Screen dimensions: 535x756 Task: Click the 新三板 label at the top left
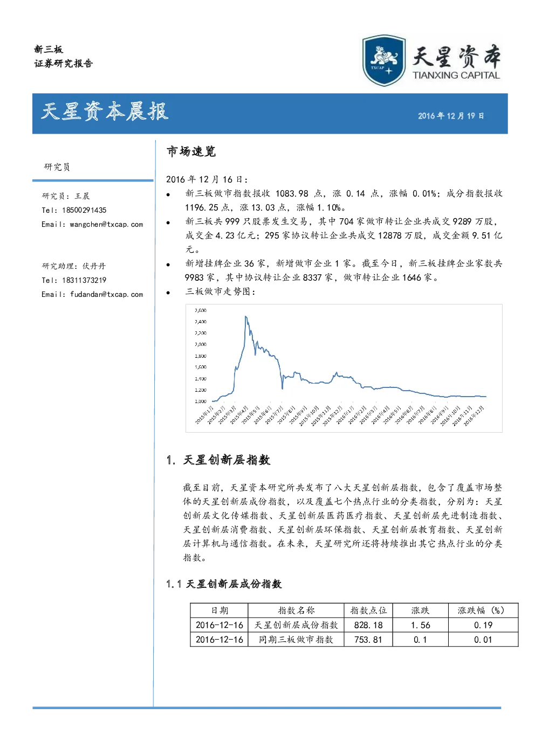point(49,50)
